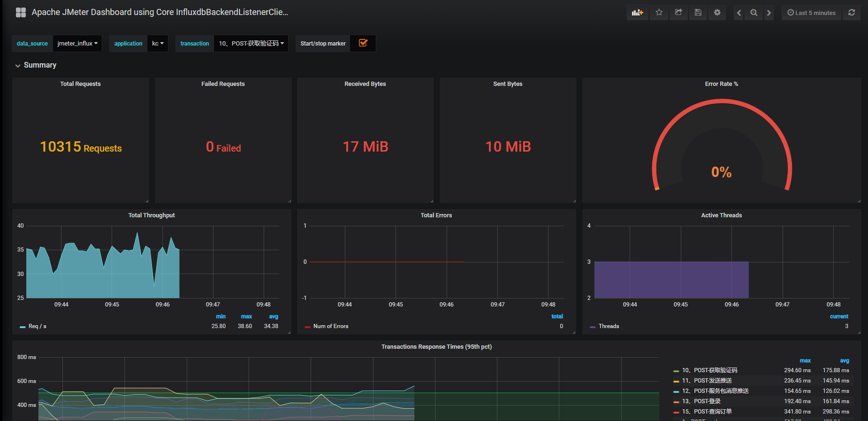The image size is (868, 421).
Task: Click the 10315 Requests value
Action: click(81, 147)
